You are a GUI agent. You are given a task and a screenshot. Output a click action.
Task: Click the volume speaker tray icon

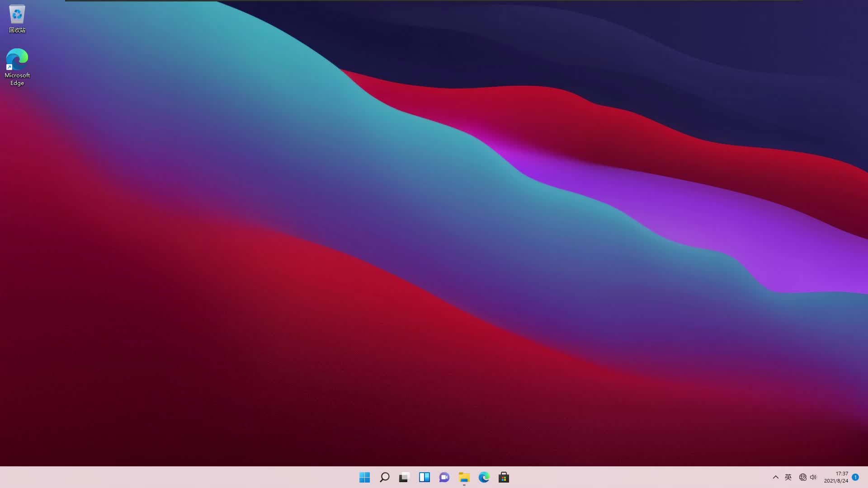click(x=813, y=477)
